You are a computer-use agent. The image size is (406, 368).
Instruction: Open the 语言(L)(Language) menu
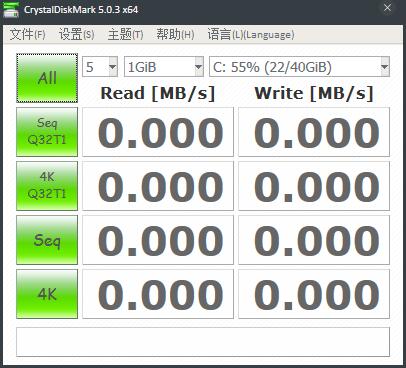(251, 34)
